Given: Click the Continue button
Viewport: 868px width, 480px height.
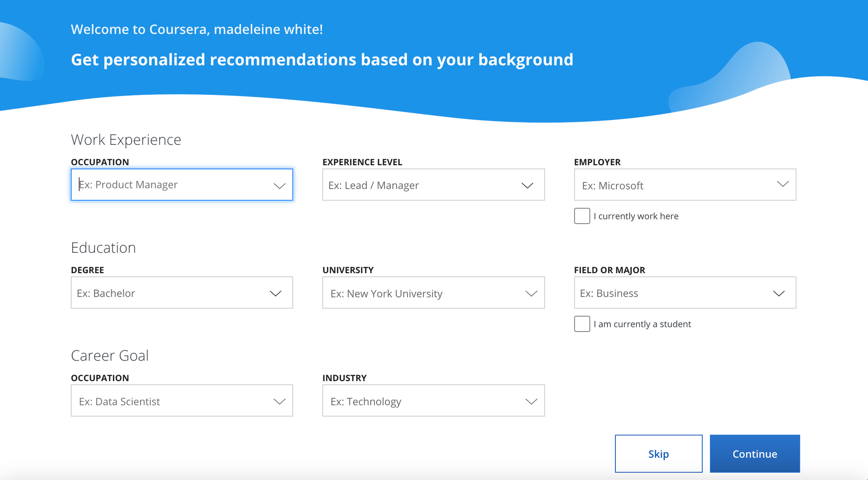Looking at the screenshot, I should coord(755,454).
